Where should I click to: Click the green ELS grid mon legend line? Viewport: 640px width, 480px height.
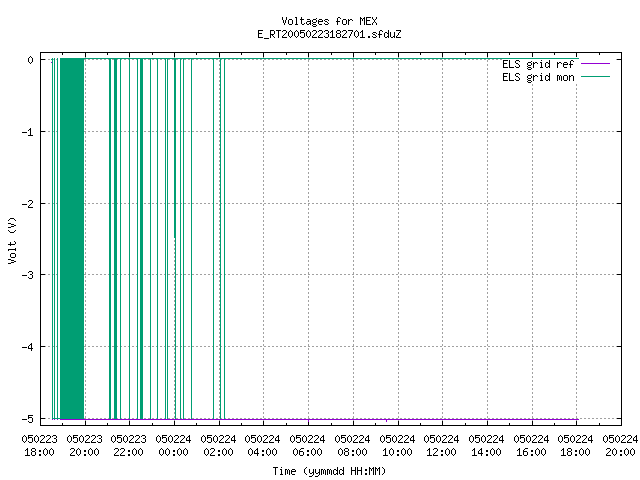(x=595, y=77)
